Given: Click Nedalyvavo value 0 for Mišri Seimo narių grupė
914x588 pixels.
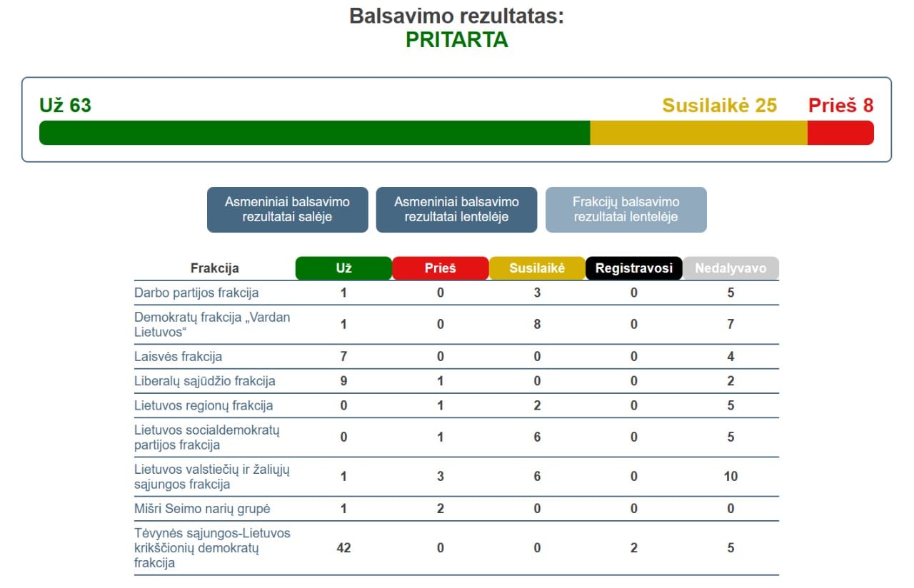Looking at the screenshot, I should coord(730,509).
